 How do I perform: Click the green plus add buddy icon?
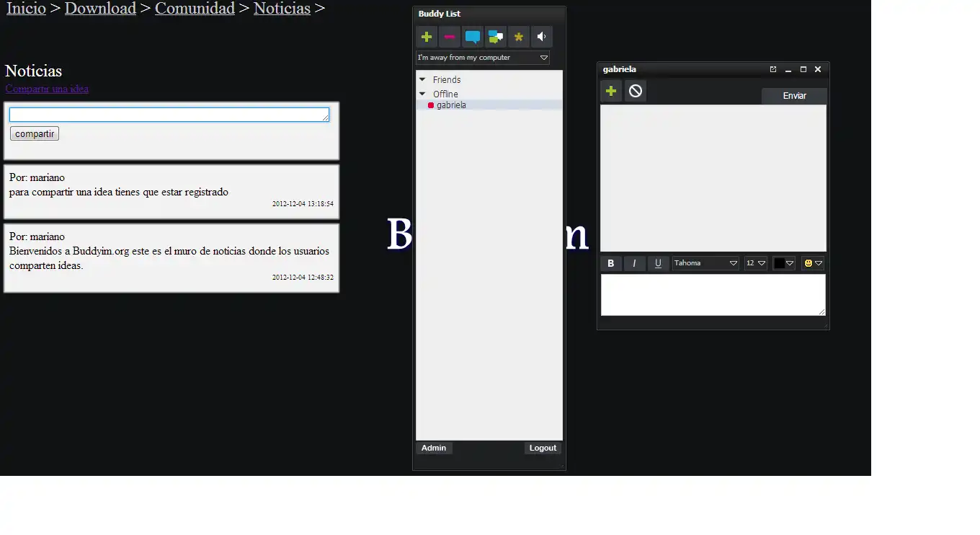pyautogui.click(x=427, y=37)
